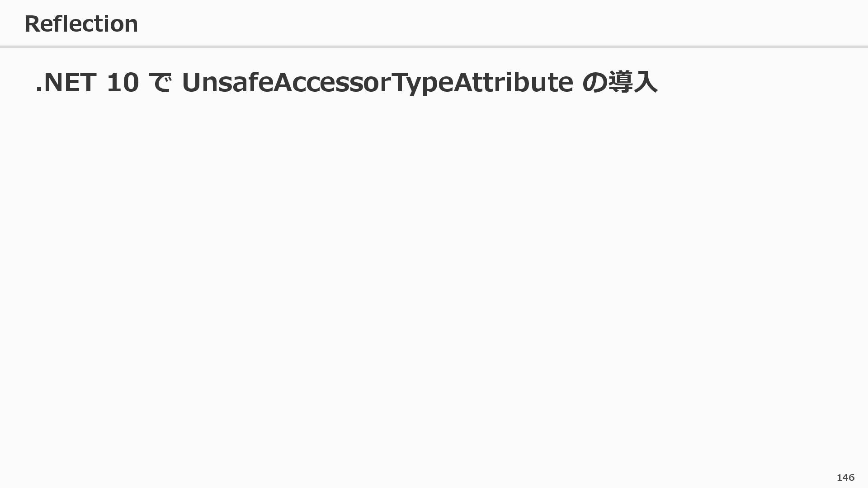
Task: Click the 入 kanji character
Action: [646, 83]
